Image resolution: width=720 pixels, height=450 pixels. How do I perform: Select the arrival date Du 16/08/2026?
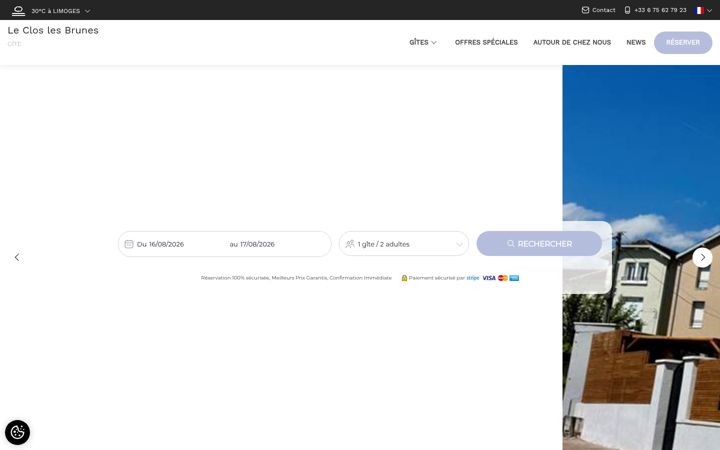160,244
